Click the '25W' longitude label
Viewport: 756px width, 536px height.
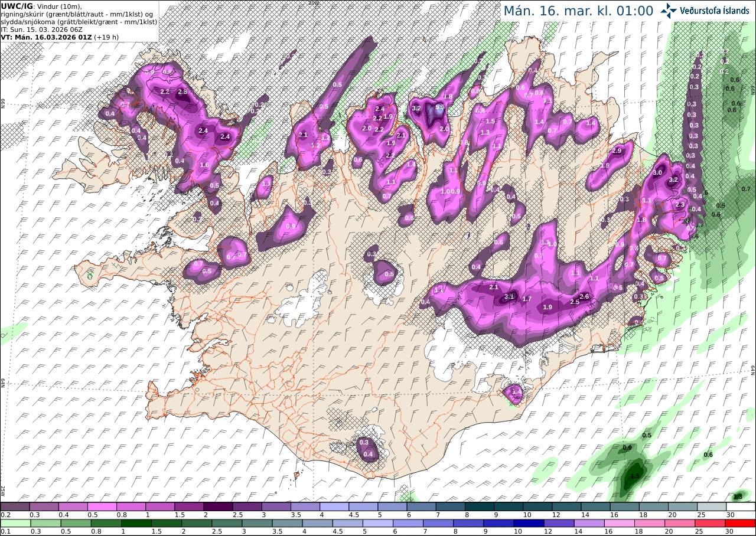[x=3, y=491]
